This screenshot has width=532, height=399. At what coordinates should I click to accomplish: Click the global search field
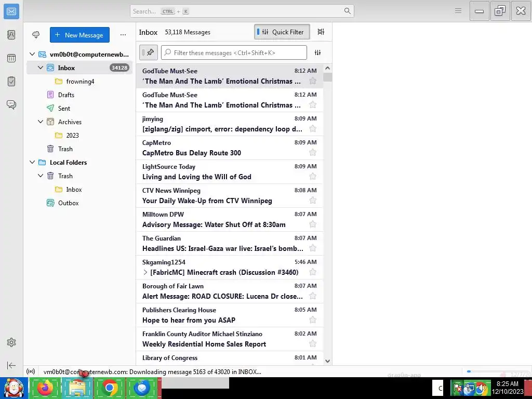tap(242, 11)
